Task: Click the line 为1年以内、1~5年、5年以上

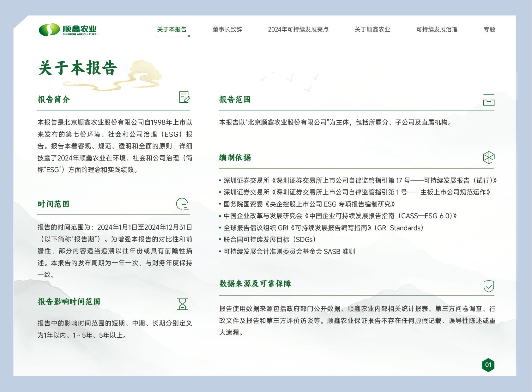Action: 82,335
